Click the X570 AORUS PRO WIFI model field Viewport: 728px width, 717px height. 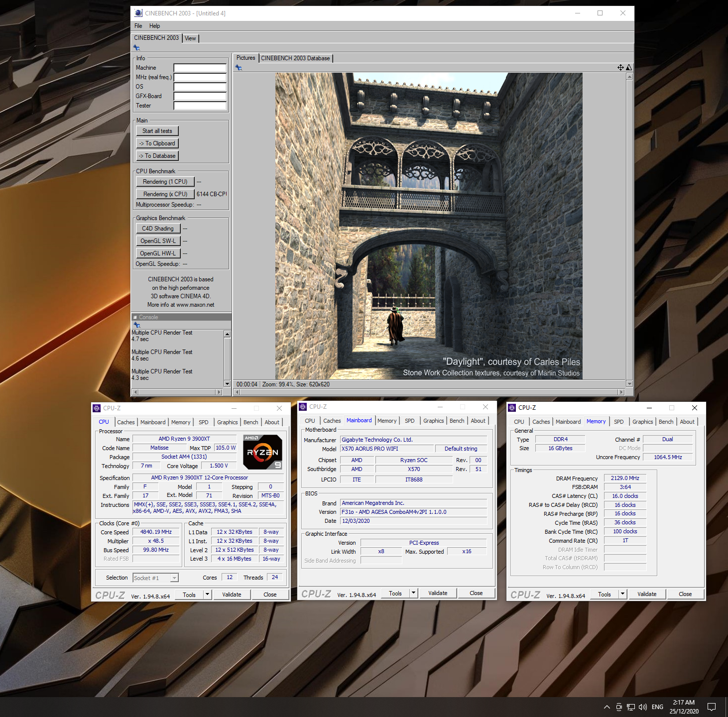click(x=387, y=449)
